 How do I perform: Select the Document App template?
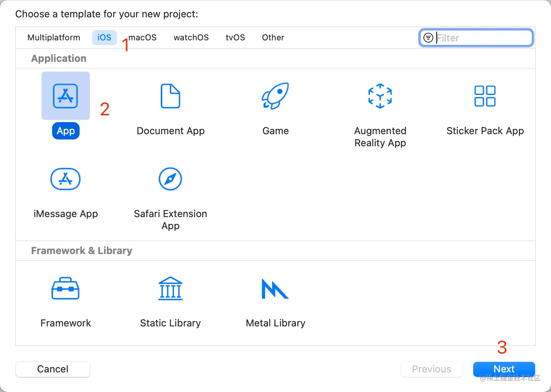coord(171,96)
